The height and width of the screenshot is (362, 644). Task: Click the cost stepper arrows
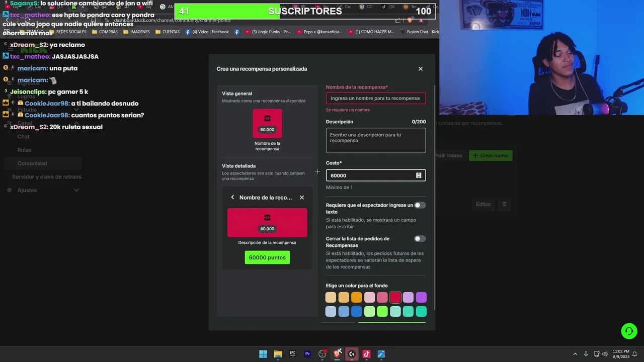419,175
